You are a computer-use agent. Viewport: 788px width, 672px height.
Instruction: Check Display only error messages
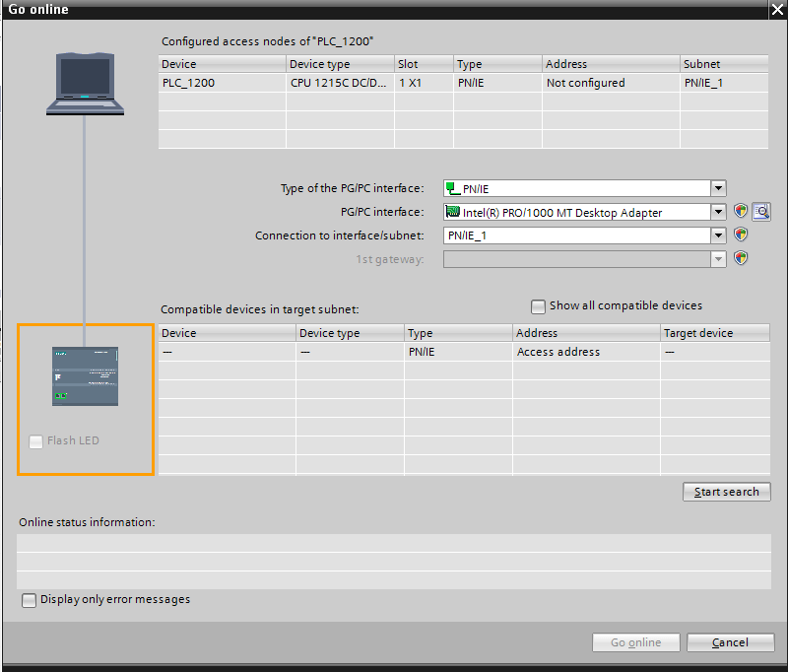click(x=30, y=600)
